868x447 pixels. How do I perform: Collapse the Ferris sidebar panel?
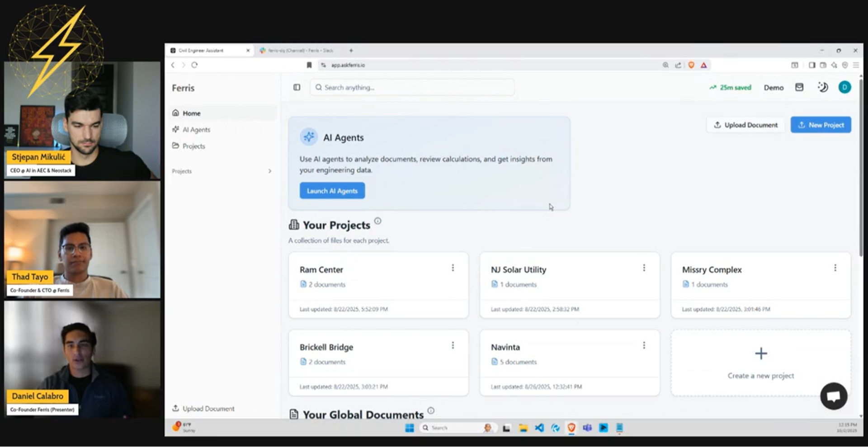click(x=297, y=87)
